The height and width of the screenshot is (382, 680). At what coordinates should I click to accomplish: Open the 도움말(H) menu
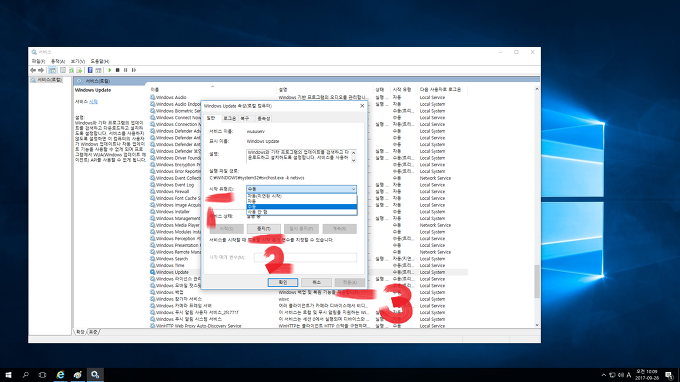coord(100,61)
